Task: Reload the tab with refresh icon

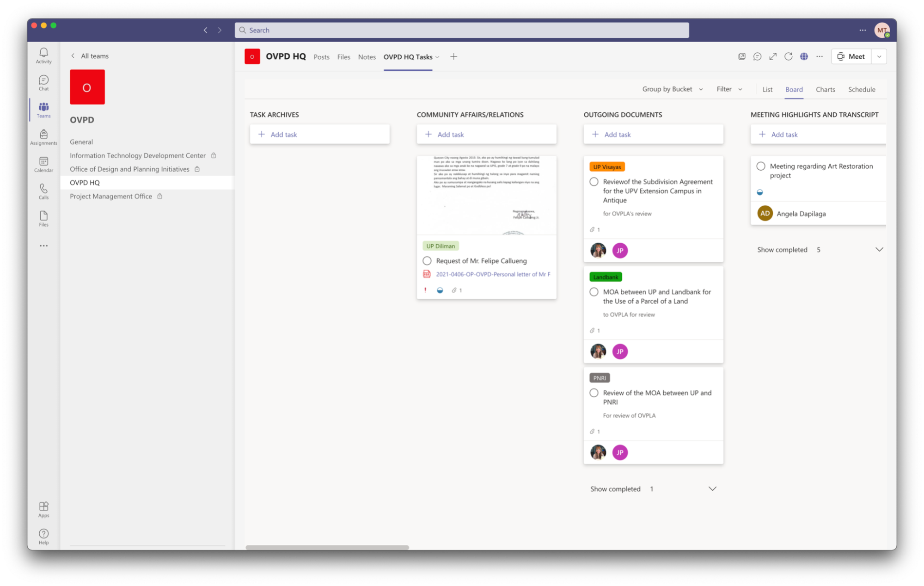Action: tap(789, 56)
